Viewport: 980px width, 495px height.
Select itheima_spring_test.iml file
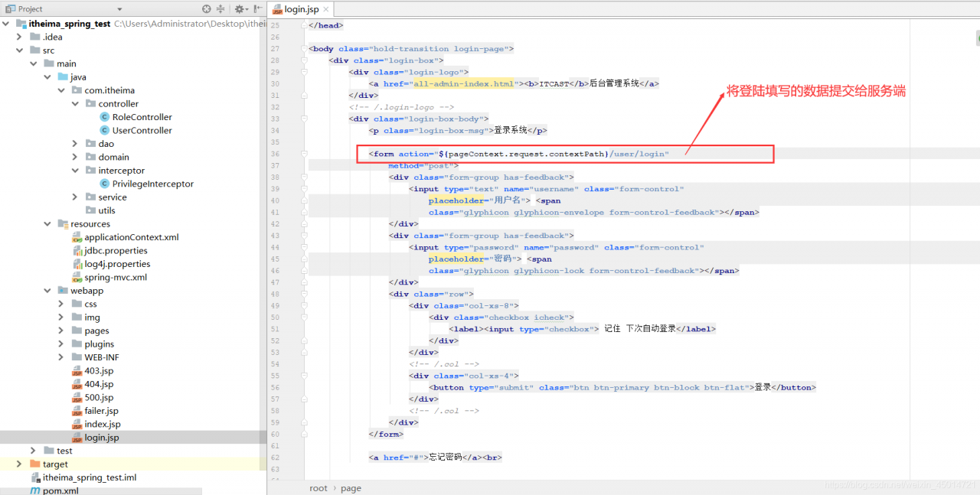tap(83, 477)
